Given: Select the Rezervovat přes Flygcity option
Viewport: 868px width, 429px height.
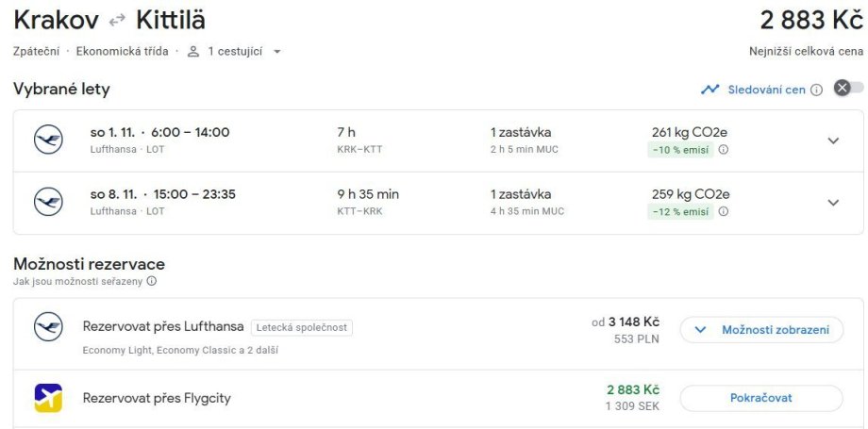Looking at the screenshot, I should (x=157, y=398).
